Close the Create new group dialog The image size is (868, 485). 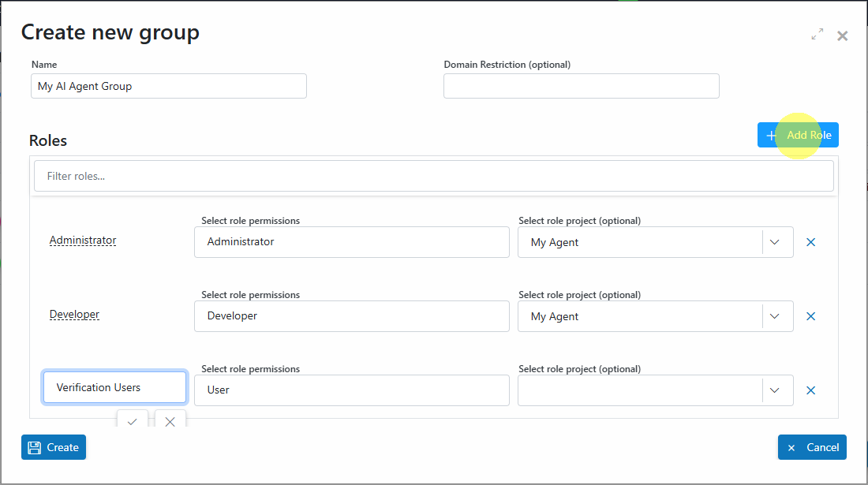843,36
